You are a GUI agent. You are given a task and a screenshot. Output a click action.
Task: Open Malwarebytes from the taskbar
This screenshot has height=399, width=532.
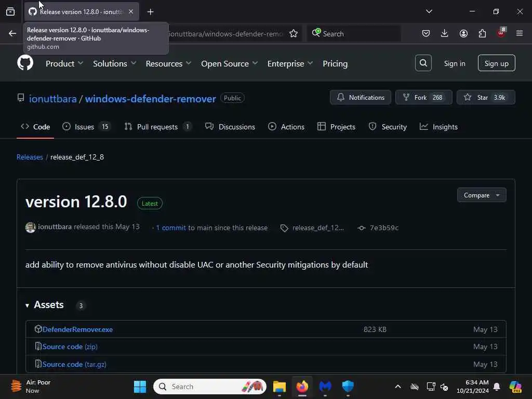point(325,387)
